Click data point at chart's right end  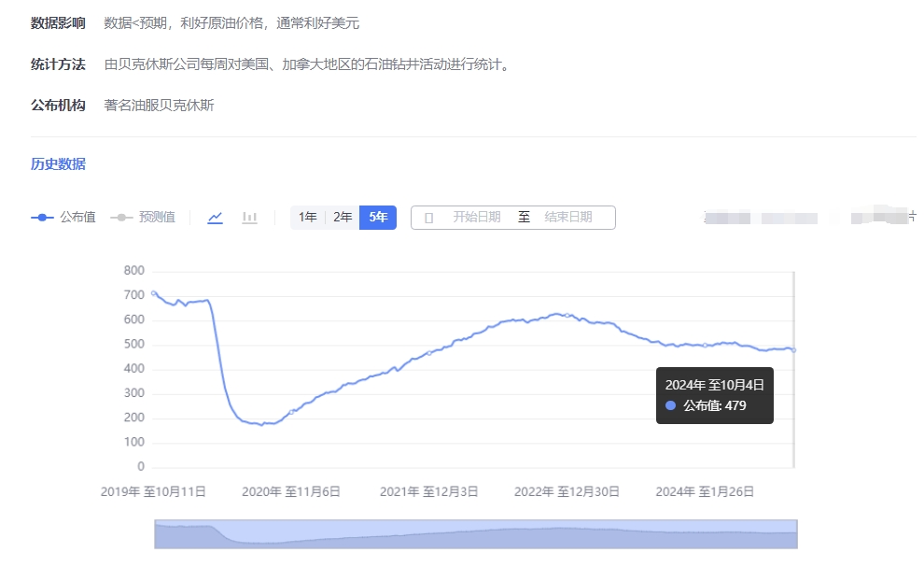(x=793, y=350)
